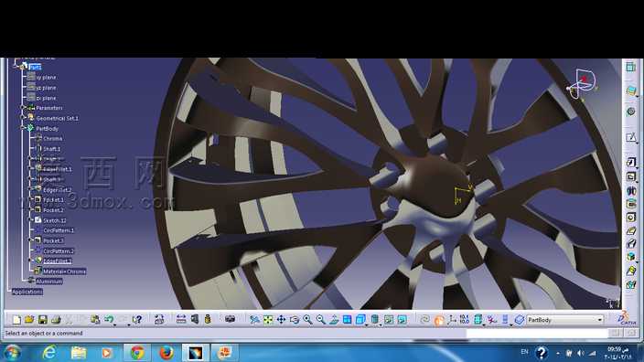Open the Measure Item tool

point(195,320)
